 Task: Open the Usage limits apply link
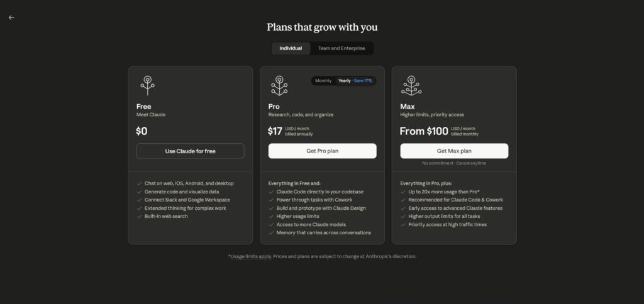[x=251, y=256]
